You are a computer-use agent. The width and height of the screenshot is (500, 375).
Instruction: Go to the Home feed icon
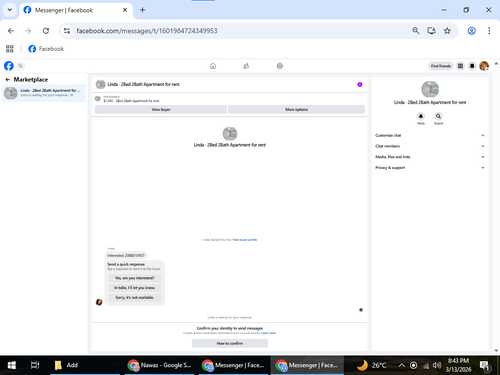click(x=213, y=66)
